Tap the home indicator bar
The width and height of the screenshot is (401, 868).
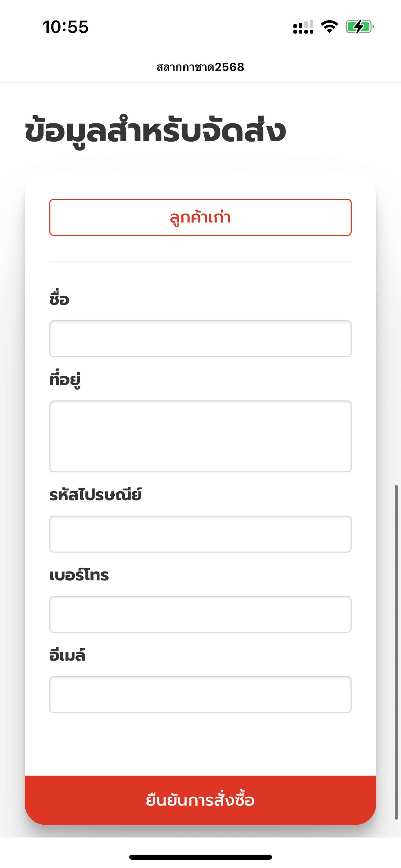[200, 857]
